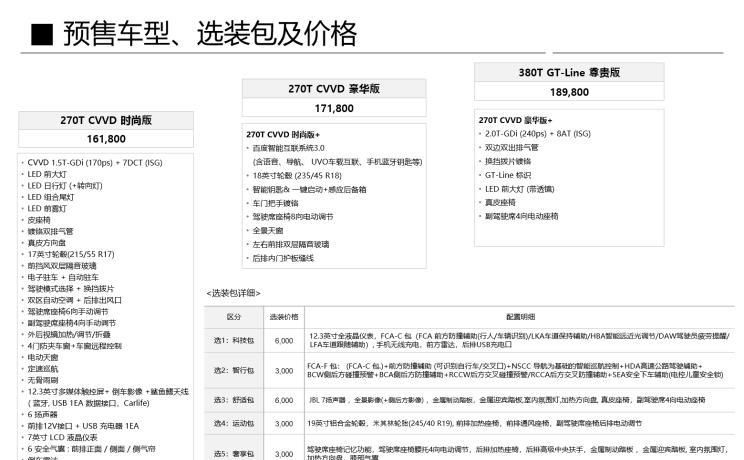The height and width of the screenshot is (460, 744).
Task: Click '17英寸轮毂(215/55 R17)' entry
Action: 71,254
